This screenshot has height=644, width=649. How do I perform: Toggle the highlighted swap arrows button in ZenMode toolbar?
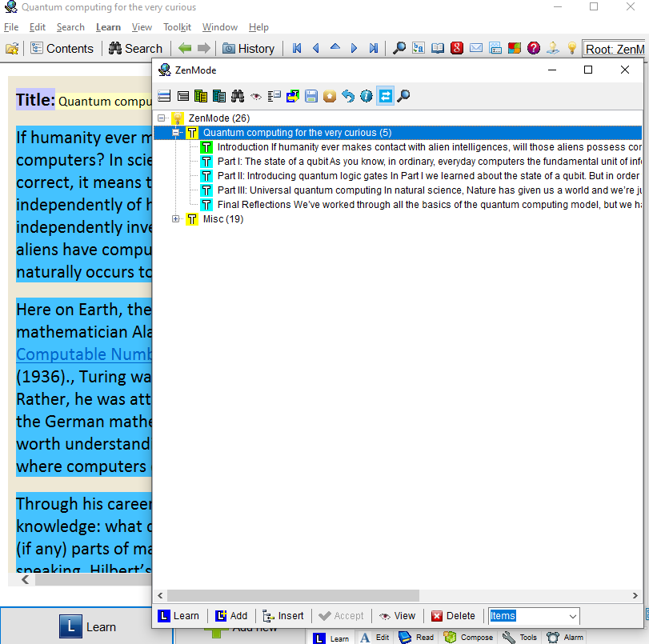[x=385, y=96]
